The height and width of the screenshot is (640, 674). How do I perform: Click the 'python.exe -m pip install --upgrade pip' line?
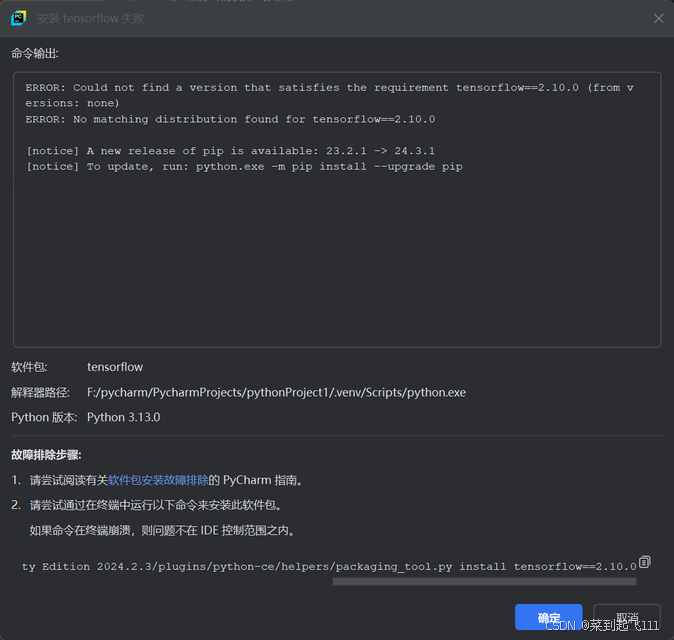click(244, 167)
